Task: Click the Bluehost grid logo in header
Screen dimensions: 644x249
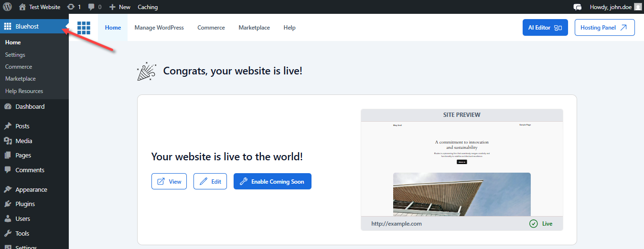Action: coord(84,28)
